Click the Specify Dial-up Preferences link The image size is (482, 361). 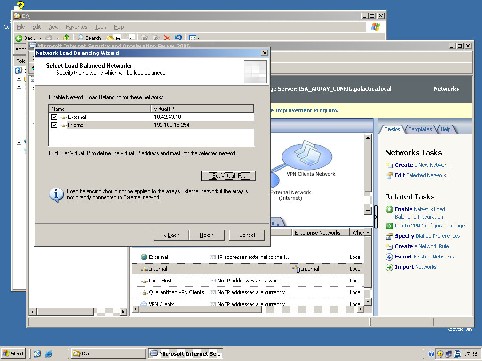click(427, 236)
